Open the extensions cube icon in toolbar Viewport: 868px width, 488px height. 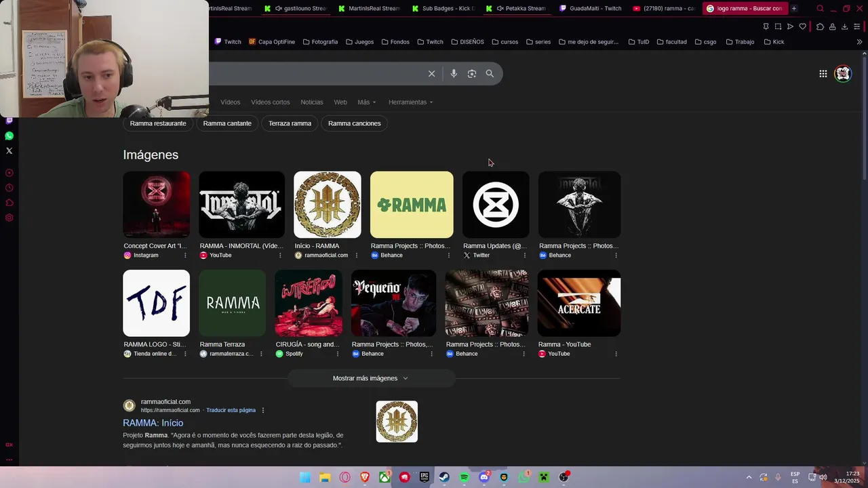[x=820, y=26]
